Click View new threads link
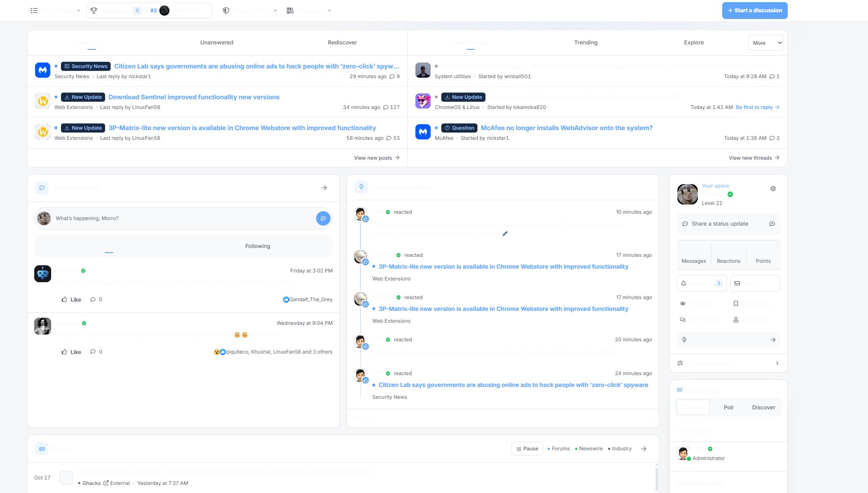Viewport: 868px width, 493px height. (x=754, y=158)
